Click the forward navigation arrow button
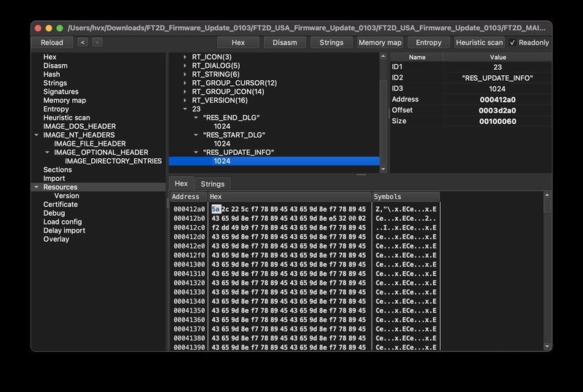 pyautogui.click(x=97, y=42)
